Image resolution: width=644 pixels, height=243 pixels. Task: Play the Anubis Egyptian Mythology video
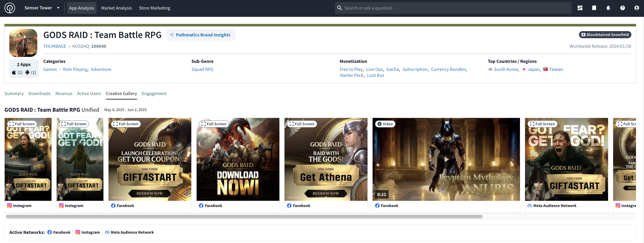tap(446, 159)
